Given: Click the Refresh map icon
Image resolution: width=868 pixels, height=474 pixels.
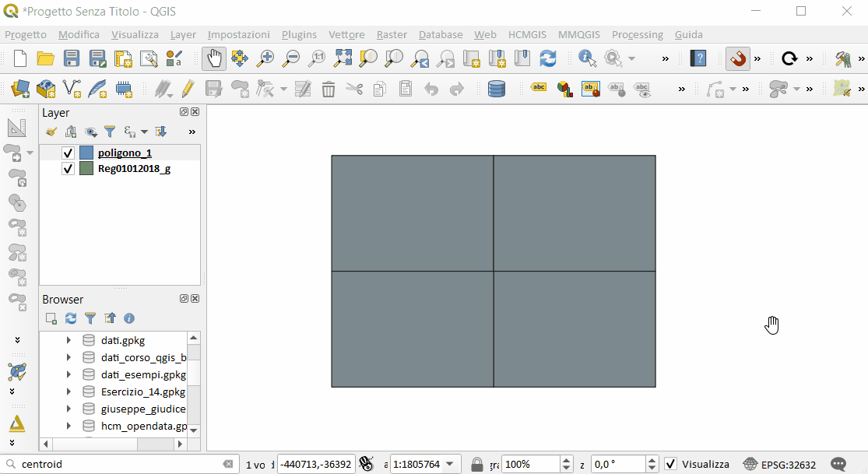Looking at the screenshot, I should (548, 58).
